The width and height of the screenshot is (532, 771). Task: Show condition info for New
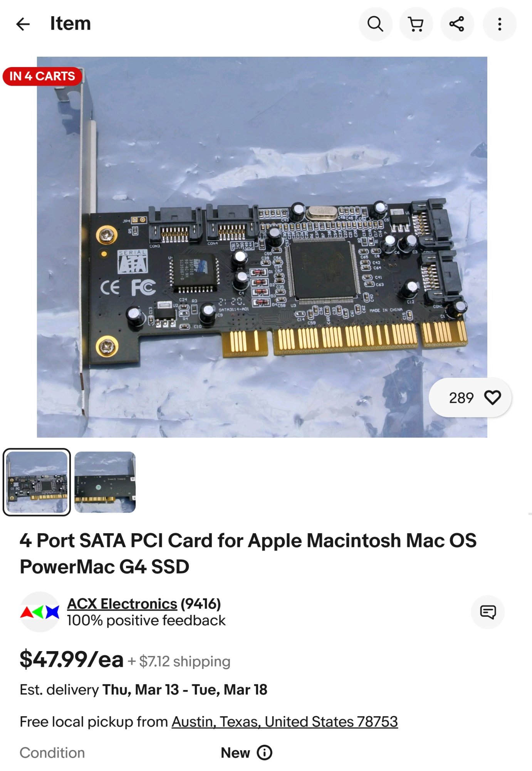point(265,752)
